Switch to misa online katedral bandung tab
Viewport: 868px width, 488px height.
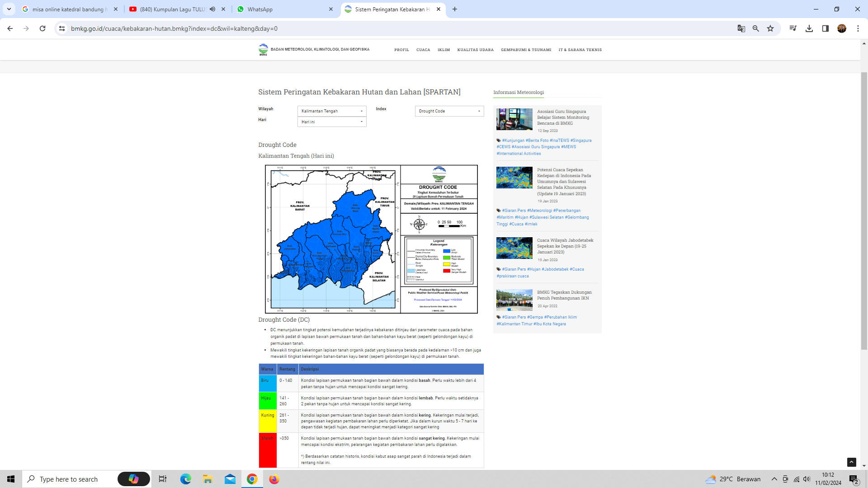tap(69, 9)
